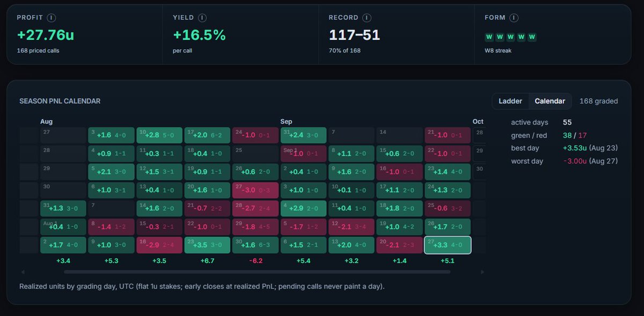Viewport: 644px width, 316px height.
Task: Open the Sep 25 cell showing -0.6 3-2
Action: tap(448, 209)
